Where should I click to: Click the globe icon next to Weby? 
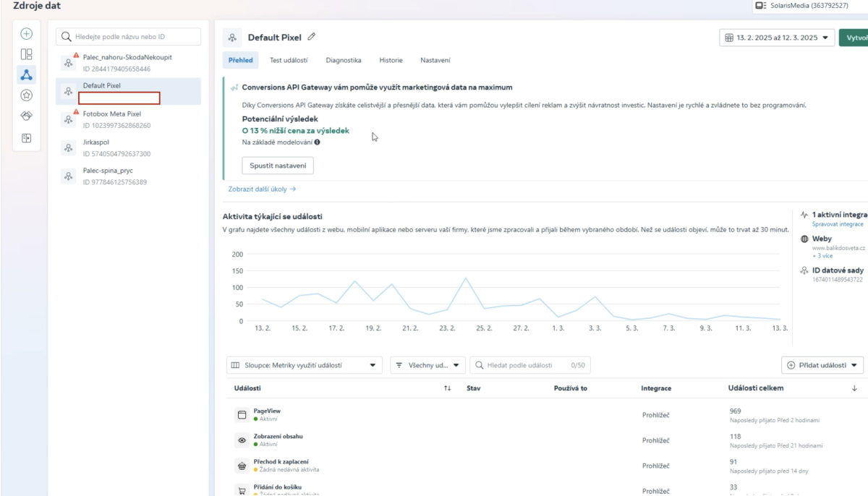(x=804, y=239)
